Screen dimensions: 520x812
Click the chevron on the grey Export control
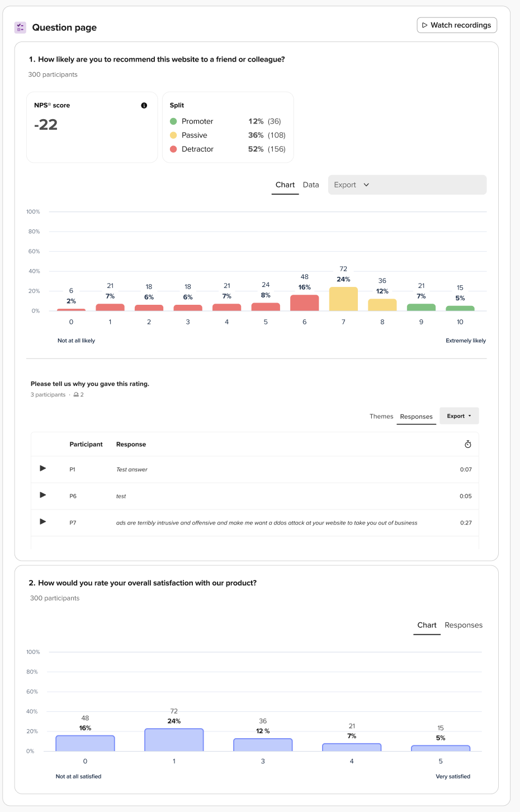click(366, 185)
